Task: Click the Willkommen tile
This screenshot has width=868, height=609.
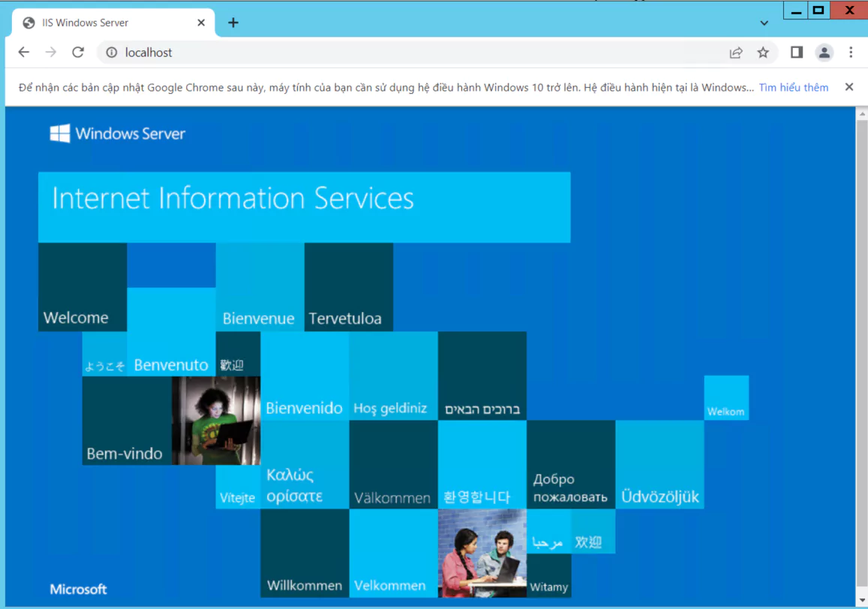Action: click(305, 553)
